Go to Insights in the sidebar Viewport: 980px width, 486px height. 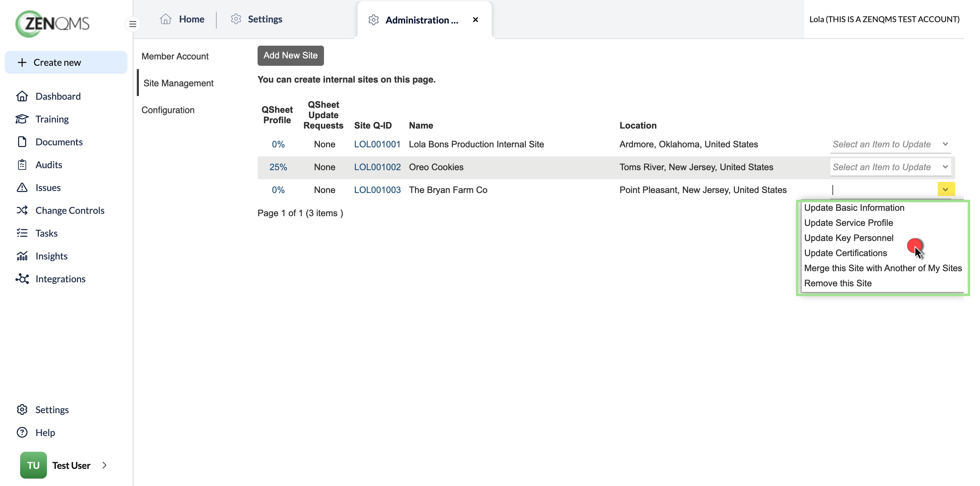(x=51, y=256)
